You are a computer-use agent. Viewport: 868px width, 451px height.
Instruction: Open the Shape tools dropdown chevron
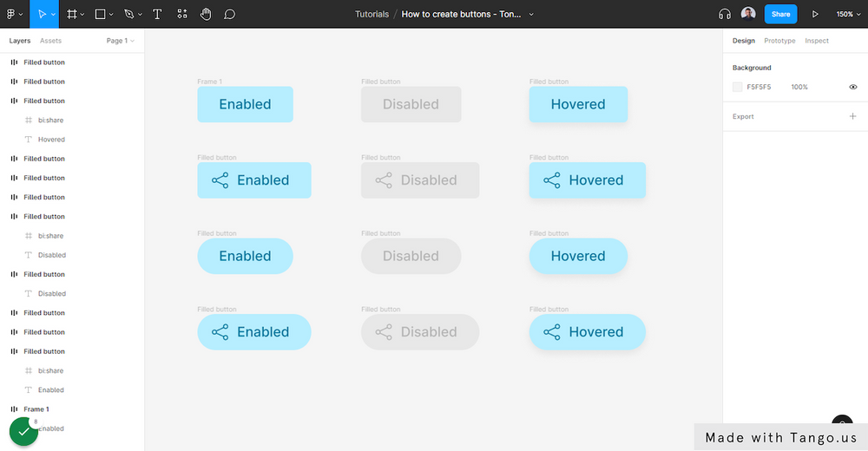(x=111, y=15)
